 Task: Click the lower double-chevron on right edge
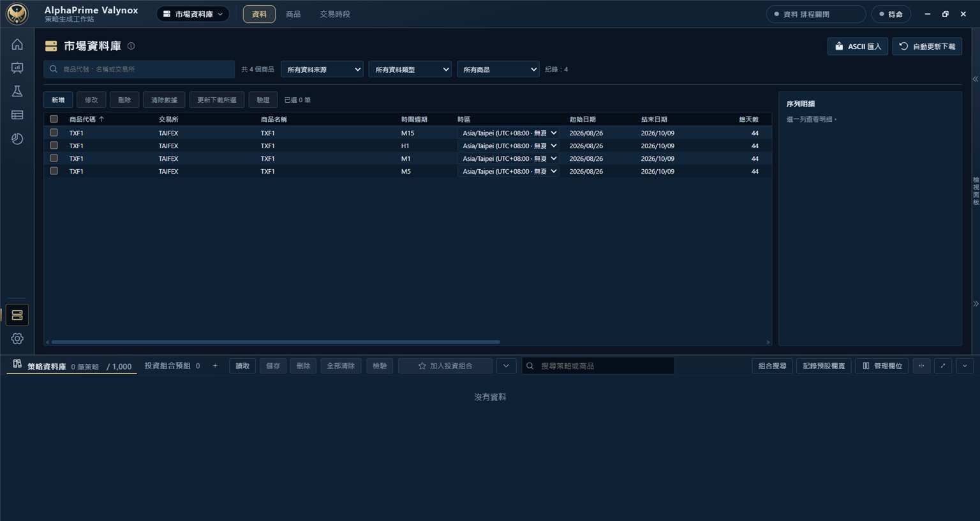[x=976, y=304]
